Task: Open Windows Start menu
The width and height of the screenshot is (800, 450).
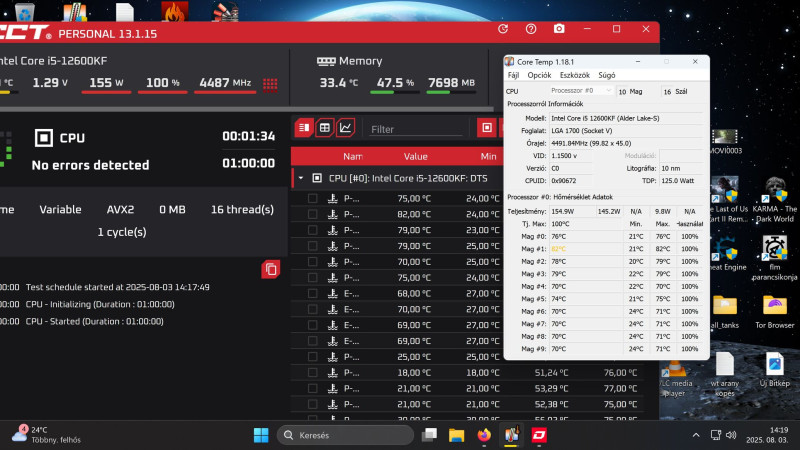Action: [x=261, y=435]
